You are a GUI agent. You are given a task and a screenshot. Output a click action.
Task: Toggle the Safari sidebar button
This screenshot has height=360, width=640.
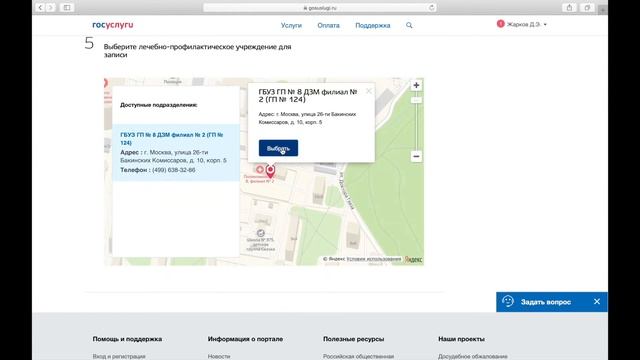point(67,8)
